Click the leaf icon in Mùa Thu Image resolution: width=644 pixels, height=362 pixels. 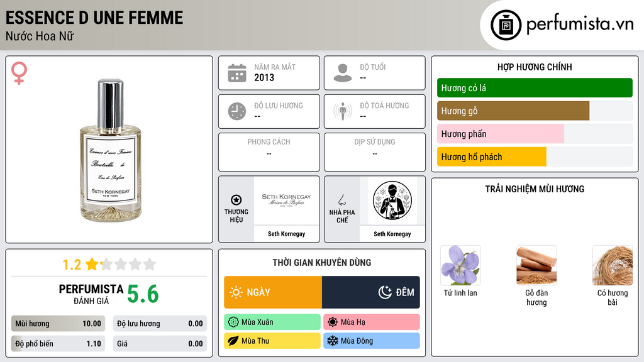click(x=233, y=341)
